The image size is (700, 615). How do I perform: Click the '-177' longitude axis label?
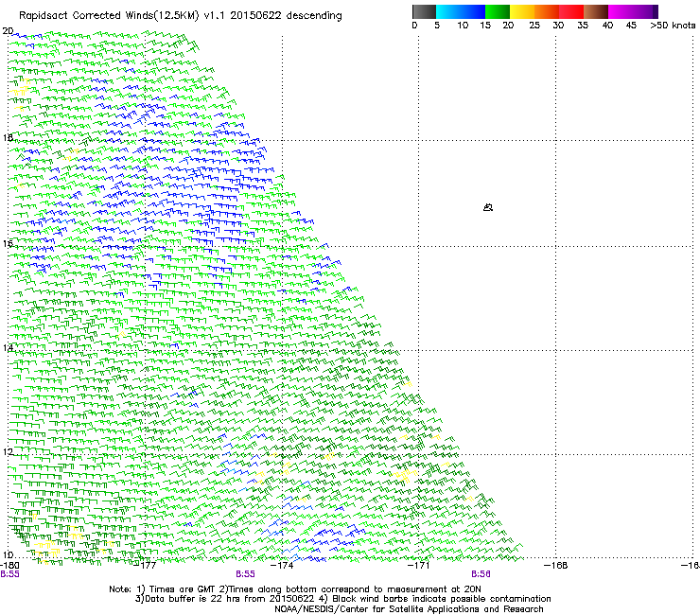(146, 566)
